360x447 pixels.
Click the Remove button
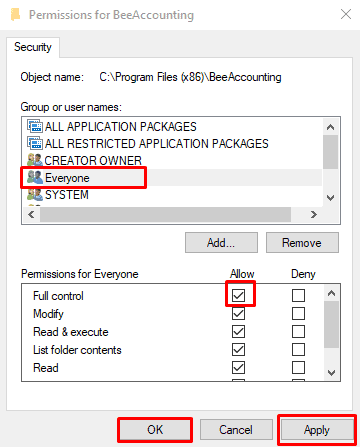tap(302, 243)
